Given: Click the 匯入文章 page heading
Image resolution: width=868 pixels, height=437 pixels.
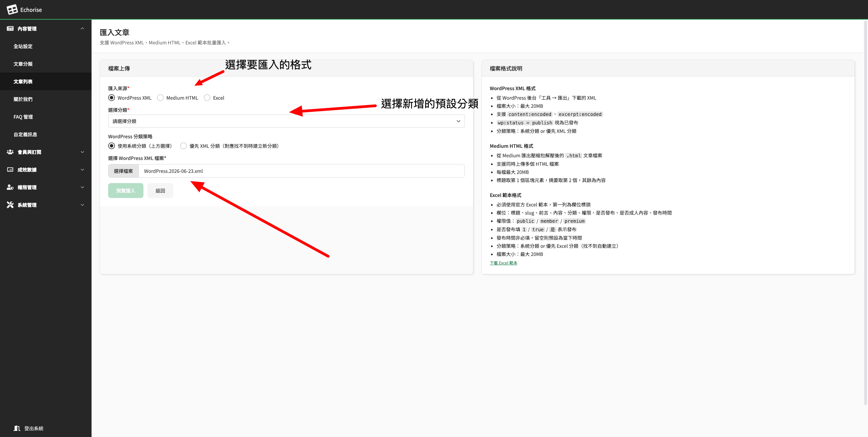Looking at the screenshot, I should pyautogui.click(x=115, y=33).
